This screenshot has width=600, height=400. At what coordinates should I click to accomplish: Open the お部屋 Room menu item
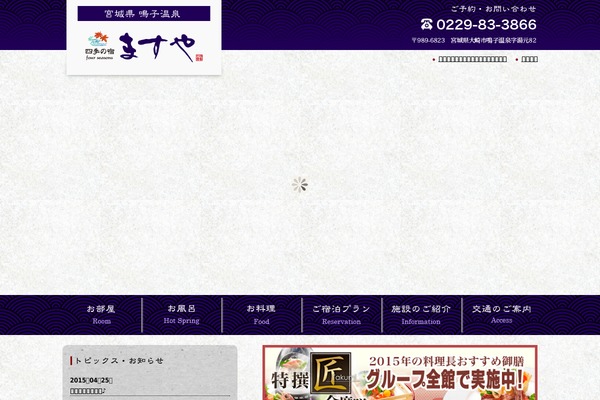point(101,315)
